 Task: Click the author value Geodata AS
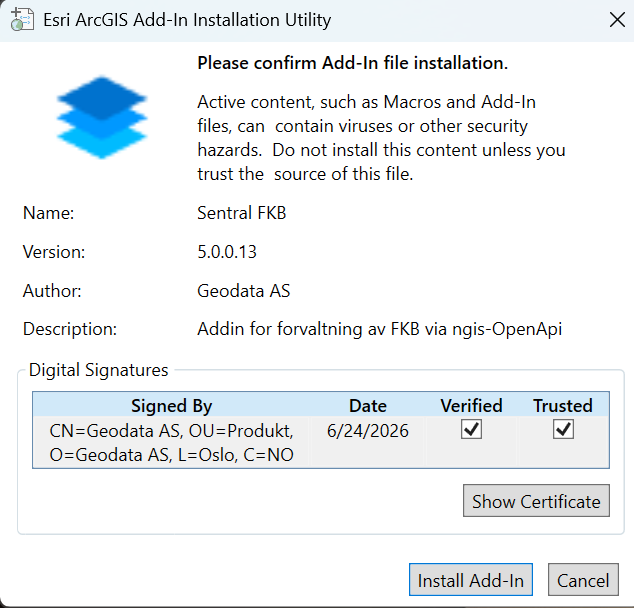[x=244, y=291]
